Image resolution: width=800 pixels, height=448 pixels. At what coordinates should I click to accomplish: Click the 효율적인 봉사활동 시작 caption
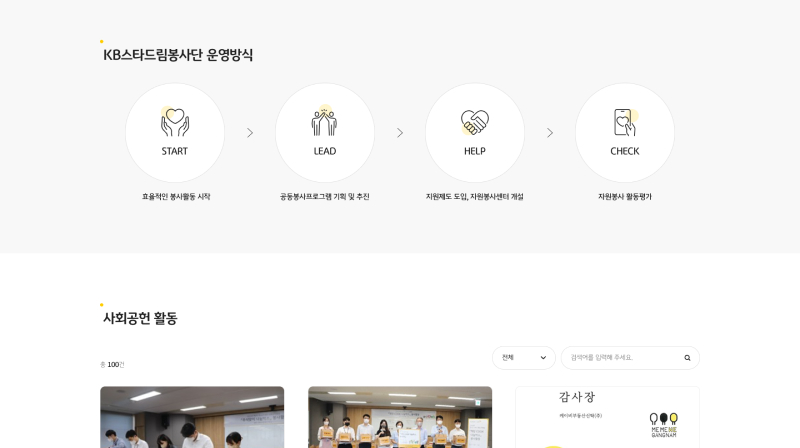176,196
